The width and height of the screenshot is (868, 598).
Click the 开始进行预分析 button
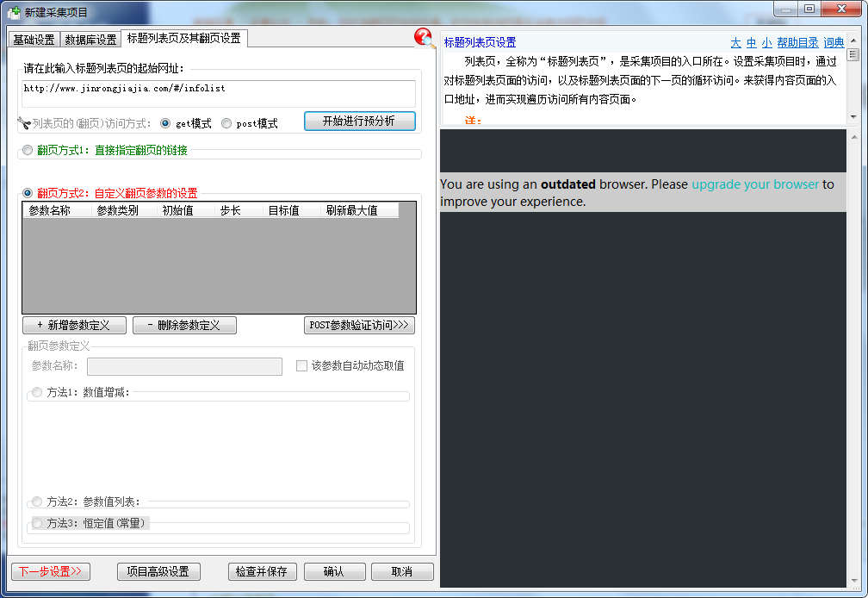pyautogui.click(x=359, y=121)
